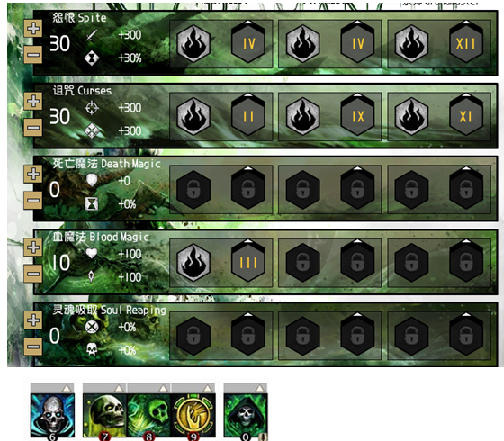Select Spite major trait XII slot

[466, 44]
